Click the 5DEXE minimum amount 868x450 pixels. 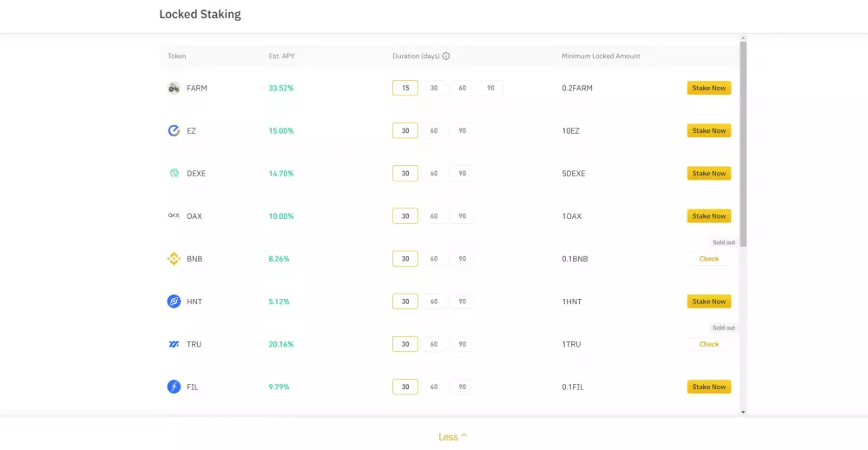[x=574, y=174]
